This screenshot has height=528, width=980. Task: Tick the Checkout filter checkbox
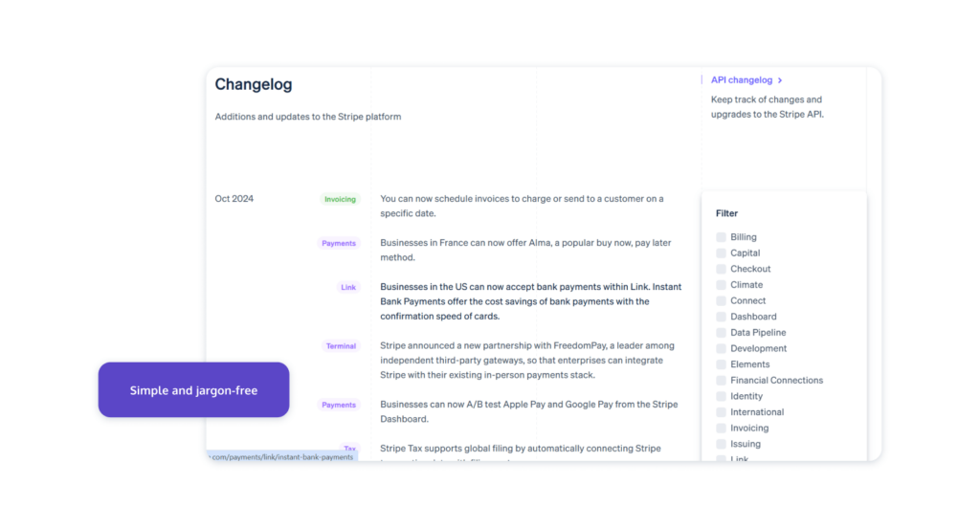pyautogui.click(x=721, y=269)
